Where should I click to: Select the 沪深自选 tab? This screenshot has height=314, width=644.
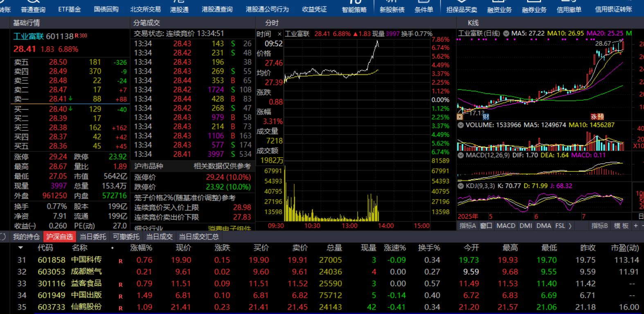pyautogui.click(x=60, y=237)
